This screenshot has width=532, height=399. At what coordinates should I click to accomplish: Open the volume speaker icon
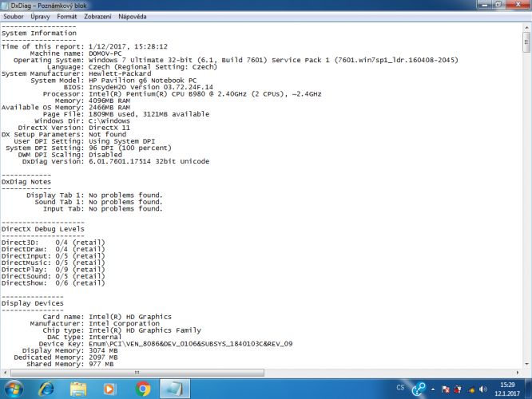[x=483, y=389]
